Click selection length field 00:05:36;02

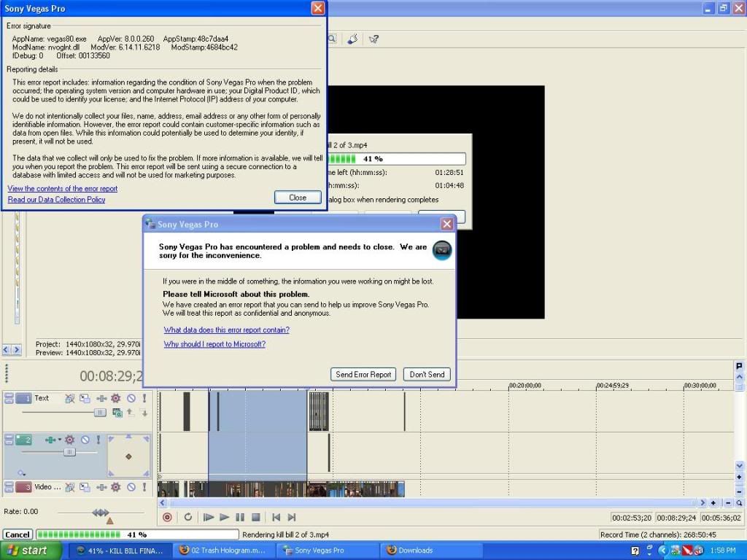721,518
